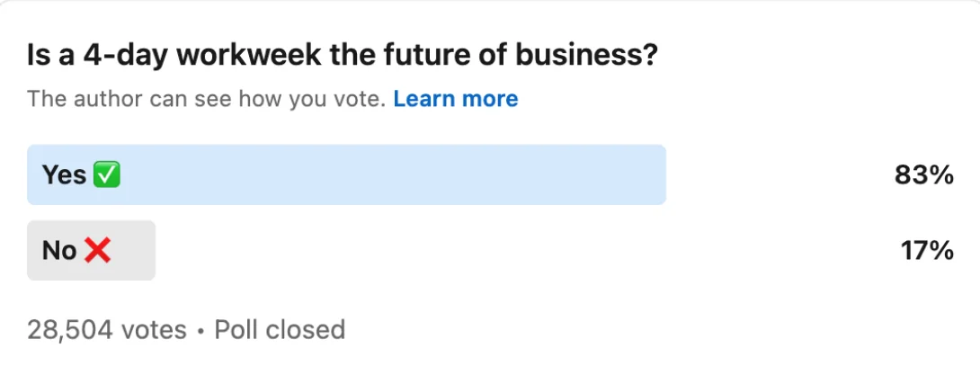Click the poll question heading
Viewport: 980px width, 366px height.
pos(343,57)
